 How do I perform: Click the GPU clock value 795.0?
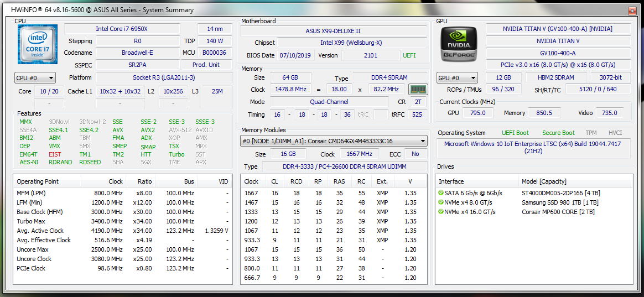click(478, 113)
